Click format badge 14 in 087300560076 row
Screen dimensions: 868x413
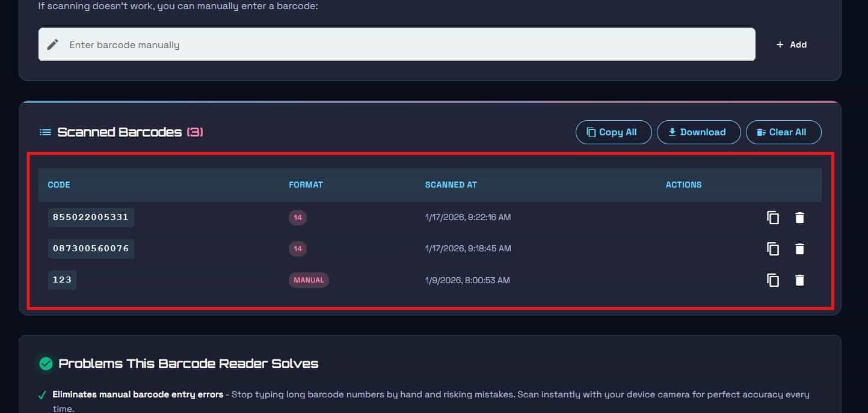[x=298, y=249]
